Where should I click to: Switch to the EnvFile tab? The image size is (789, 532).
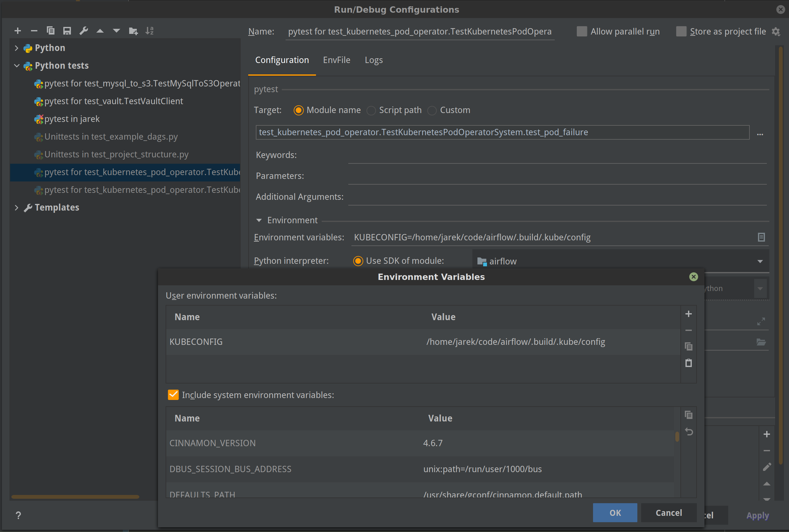click(x=337, y=60)
